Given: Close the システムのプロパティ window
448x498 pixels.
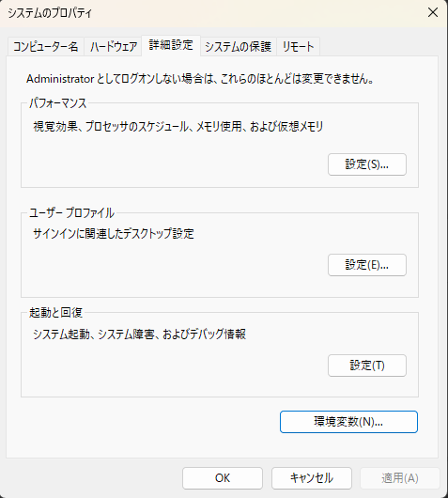Looking at the screenshot, I should click(433, 13).
